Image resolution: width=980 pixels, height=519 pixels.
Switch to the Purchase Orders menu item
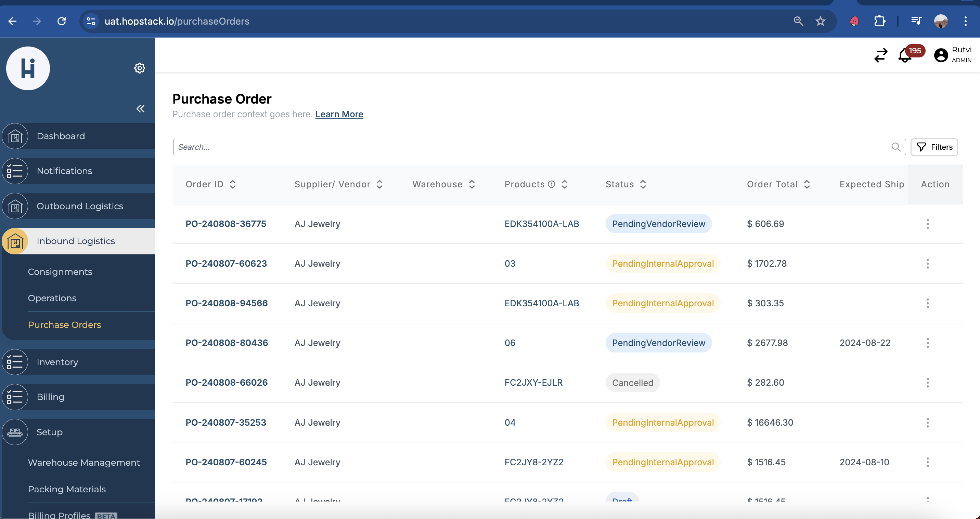64,325
